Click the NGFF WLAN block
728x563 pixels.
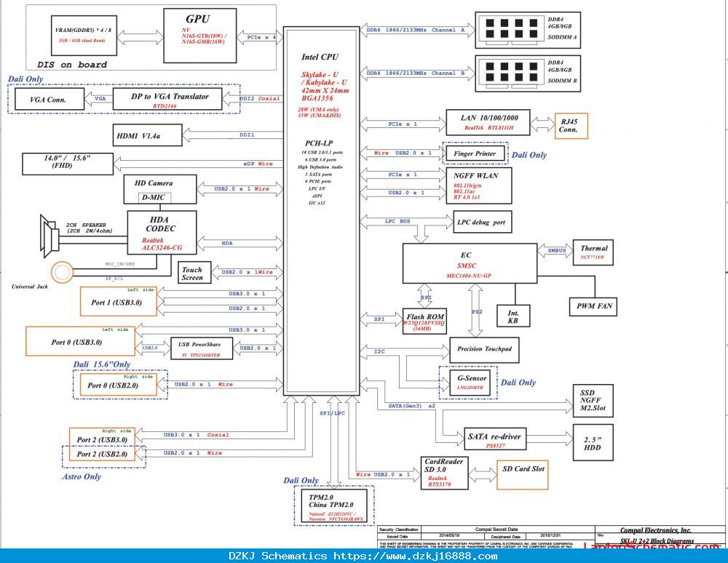coord(479,185)
